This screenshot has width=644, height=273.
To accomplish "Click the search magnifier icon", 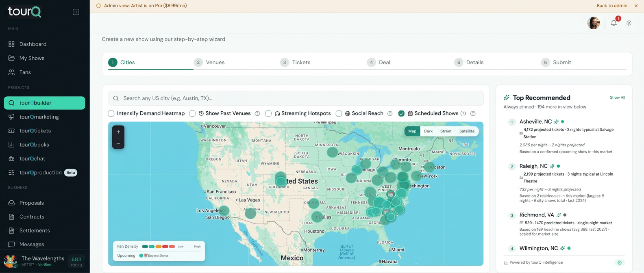I will point(116,98).
